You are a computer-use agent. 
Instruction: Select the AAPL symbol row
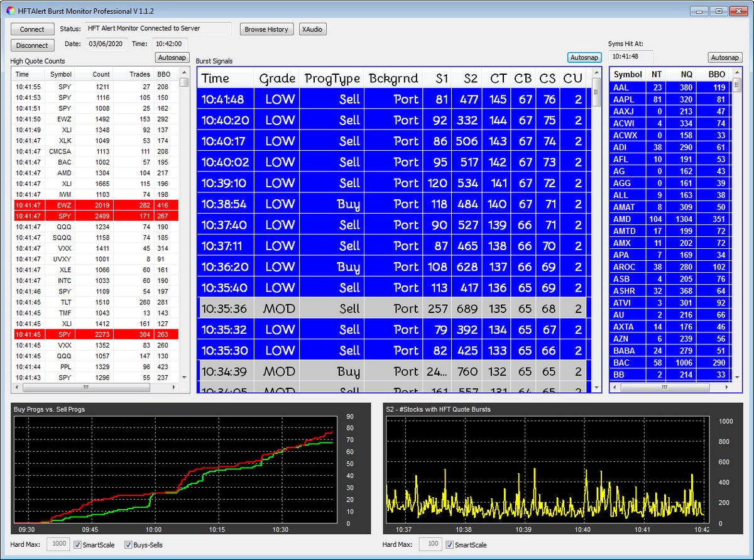(x=671, y=99)
